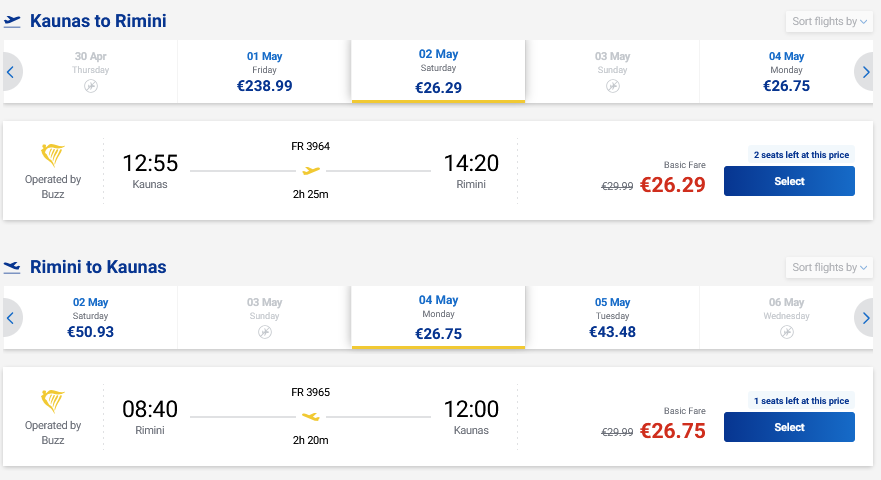Click Ryanair harp logo on outbound flight
Image resolution: width=881 pixels, height=480 pixels.
coord(53,156)
